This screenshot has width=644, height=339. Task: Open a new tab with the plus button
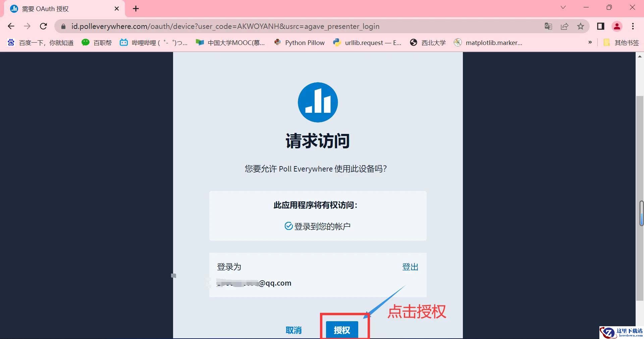click(136, 9)
